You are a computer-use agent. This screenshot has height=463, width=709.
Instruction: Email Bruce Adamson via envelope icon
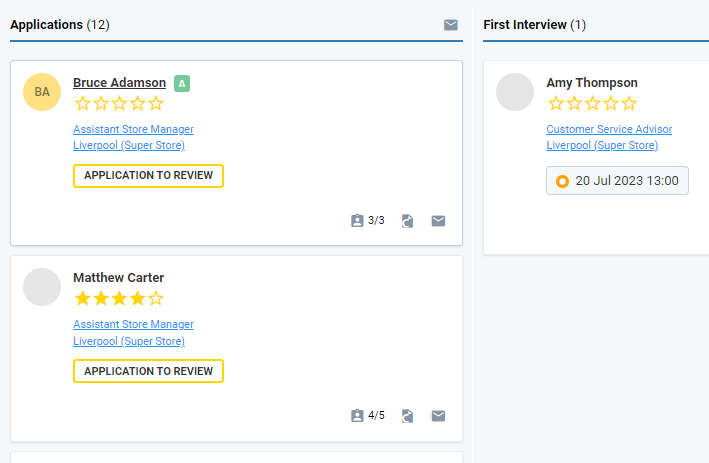click(x=438, y=221)
